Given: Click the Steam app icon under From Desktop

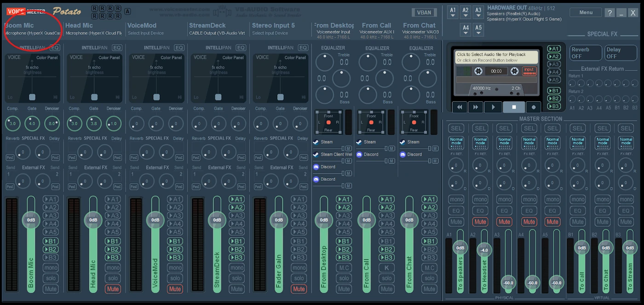Looking at the screenshot, I should point(316,142).
